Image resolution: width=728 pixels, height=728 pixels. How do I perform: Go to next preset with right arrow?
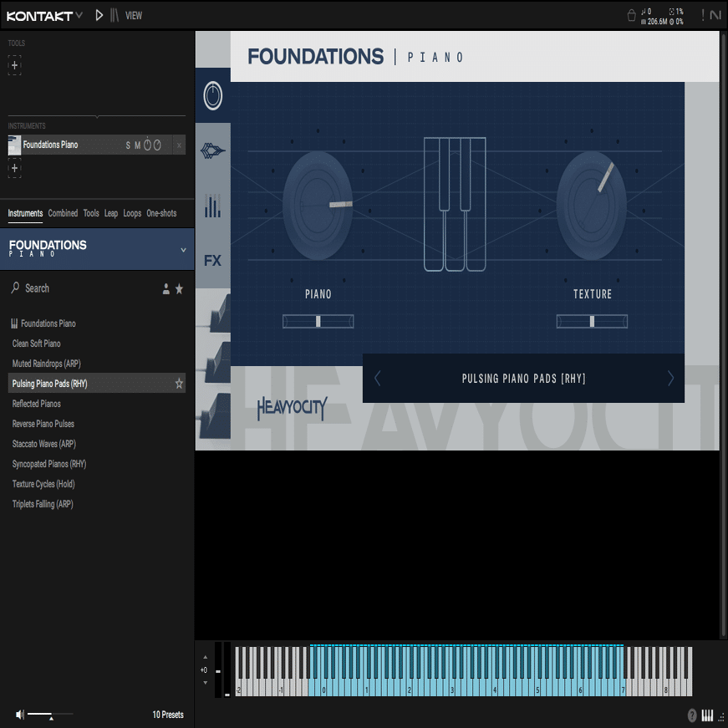[670, 379]
